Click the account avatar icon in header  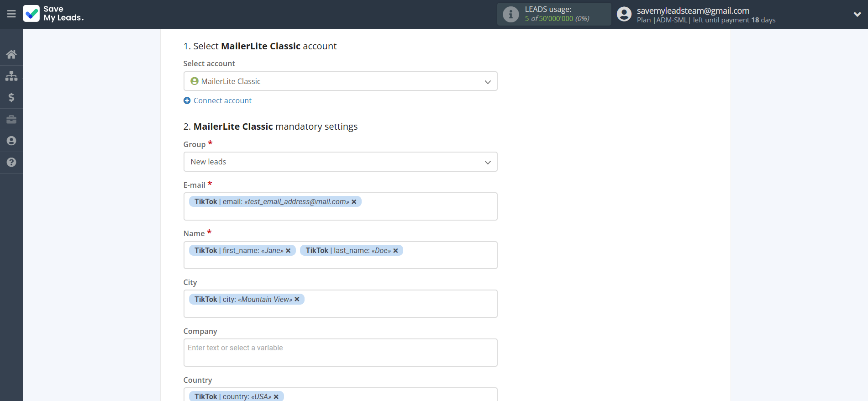click(x=624, y=14)
